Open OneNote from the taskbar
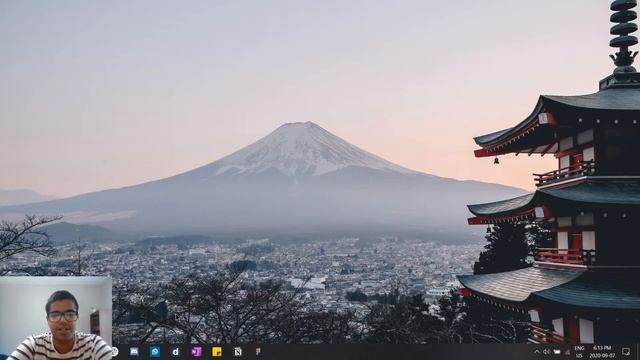The height and width of the screenshot is (360, 640). coord(196,351)
